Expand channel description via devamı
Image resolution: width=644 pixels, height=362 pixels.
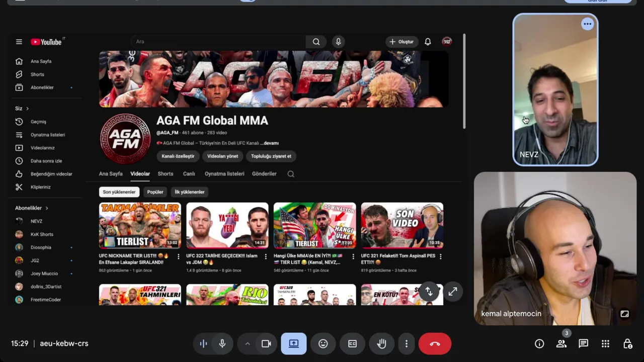(x=270, y=143)
